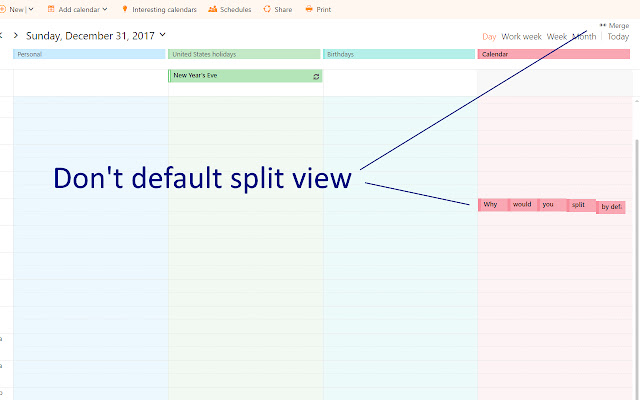Click the Interesting calendars lightbulb icon
Screen dimensions: 640x400
tap(125, 9)
